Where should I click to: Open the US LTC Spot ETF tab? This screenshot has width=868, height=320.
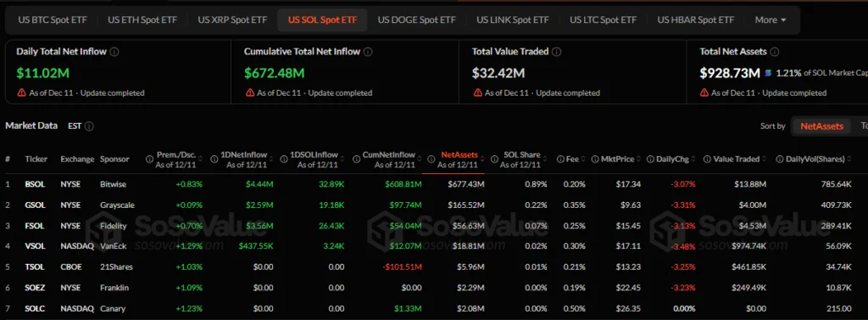pos(604,20)
